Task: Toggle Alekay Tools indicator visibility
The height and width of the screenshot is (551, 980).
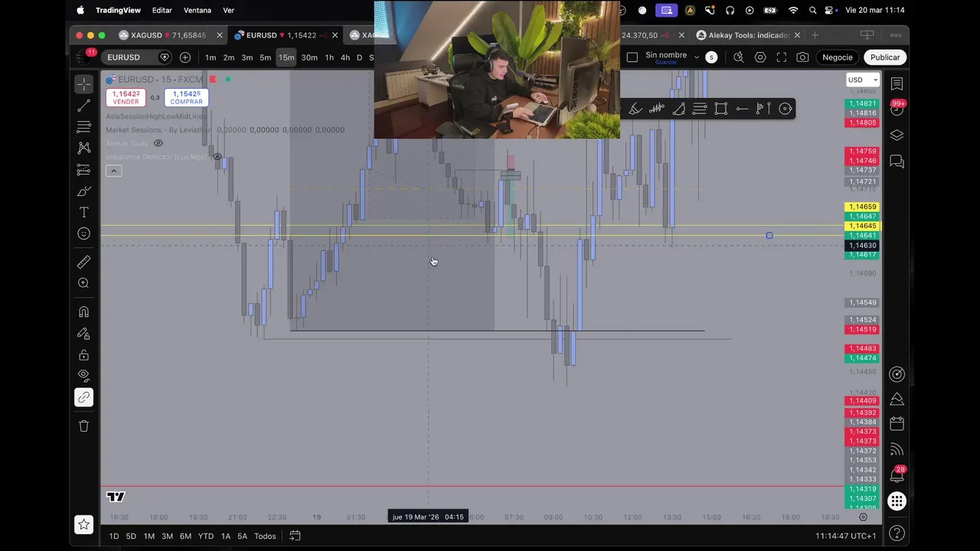Action: [158, 143]
